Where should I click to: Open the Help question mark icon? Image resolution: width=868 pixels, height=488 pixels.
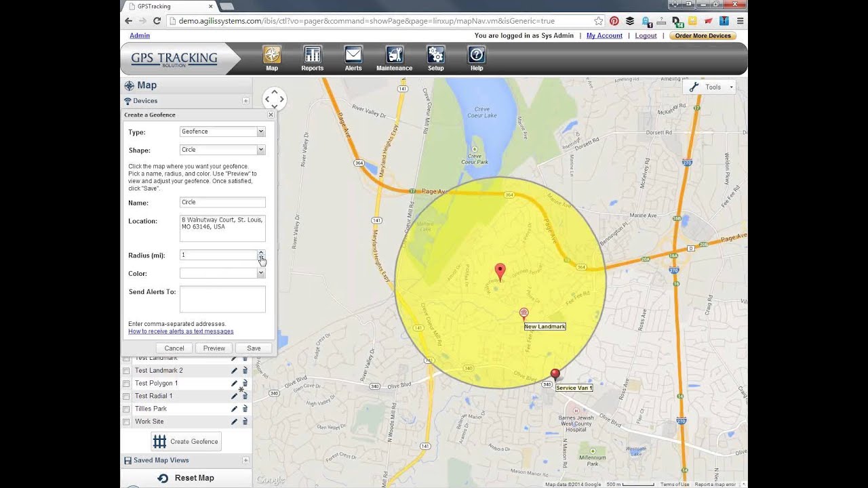coord(477,56)
